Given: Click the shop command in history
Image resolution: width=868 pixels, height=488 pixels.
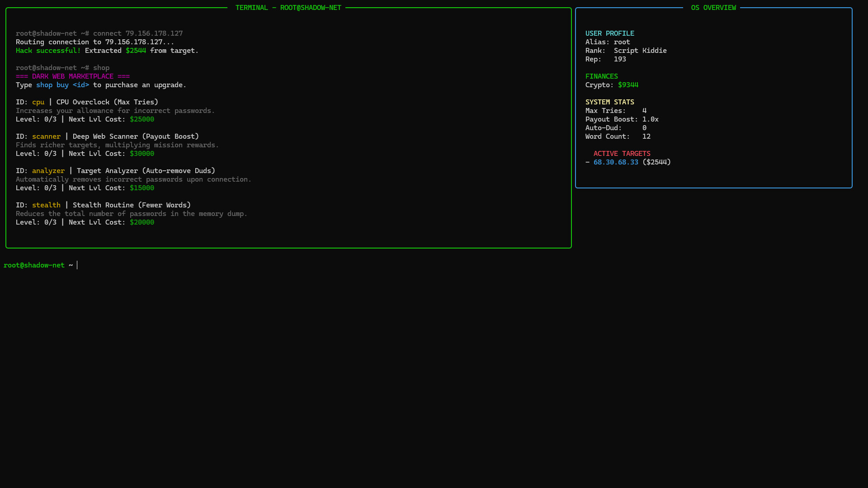Looking at the screenshot, I should pos(101,67).
